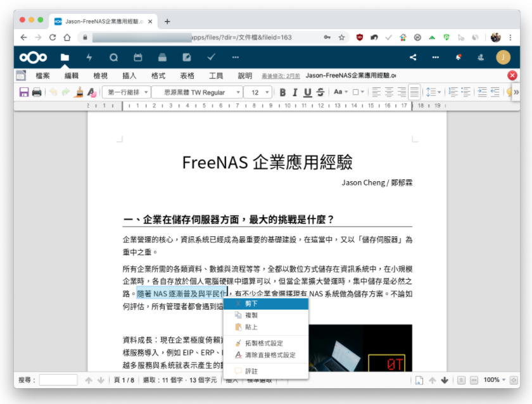Screen dimensions: 532x404
Task: Open the 表格 menu
Action: point(187,75)
